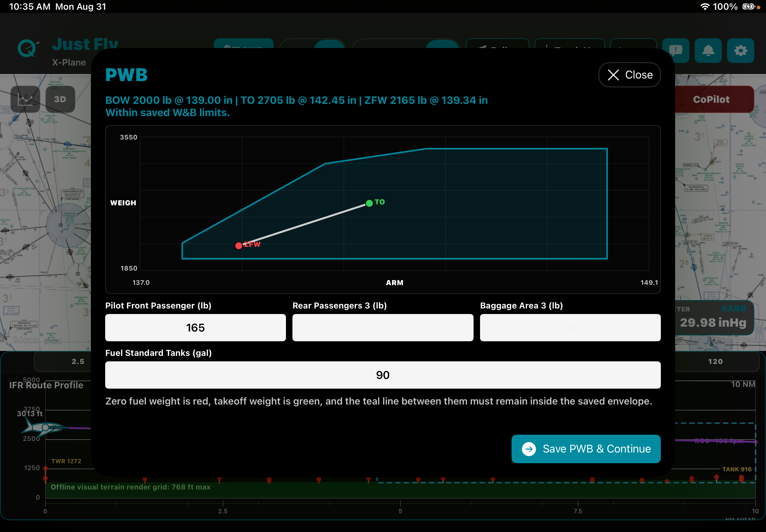The image size is (766, 532).
Task: Switch to 3D map view
Action: (x=60, y=99)
